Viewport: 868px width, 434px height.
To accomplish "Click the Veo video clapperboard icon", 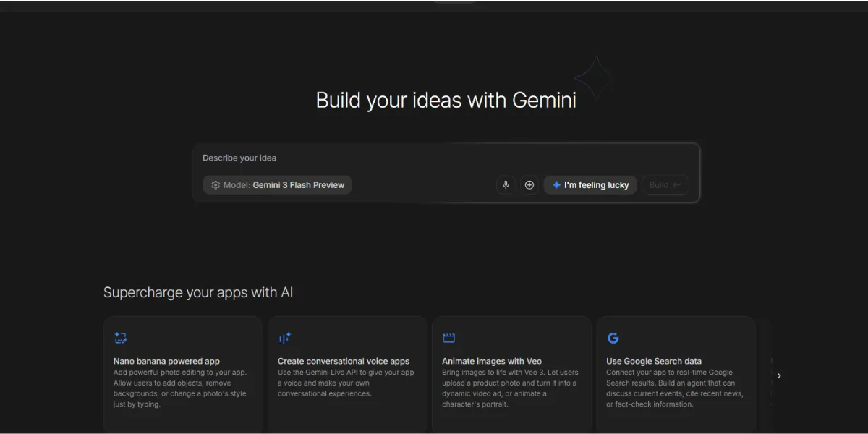I will (448, 338).
